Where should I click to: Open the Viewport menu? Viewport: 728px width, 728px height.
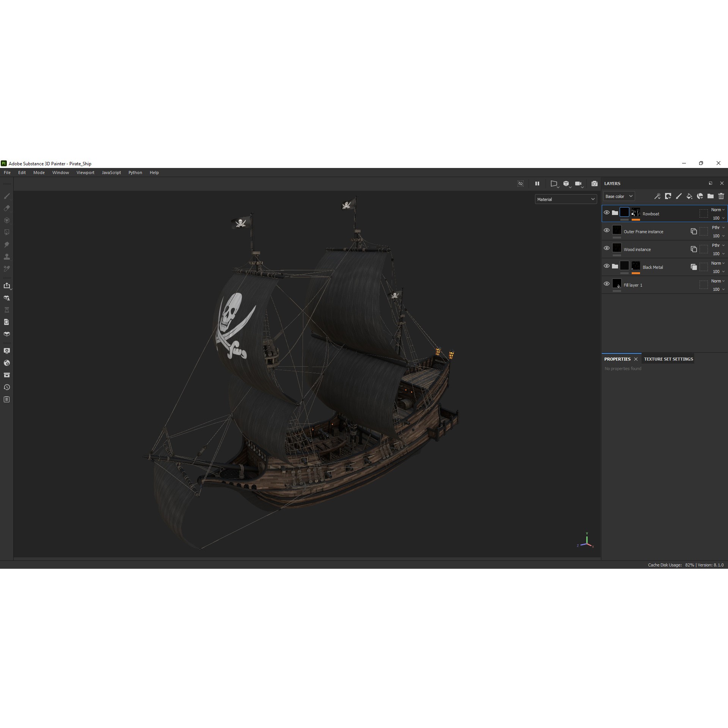pyautogui.click(x=85, y=173)
